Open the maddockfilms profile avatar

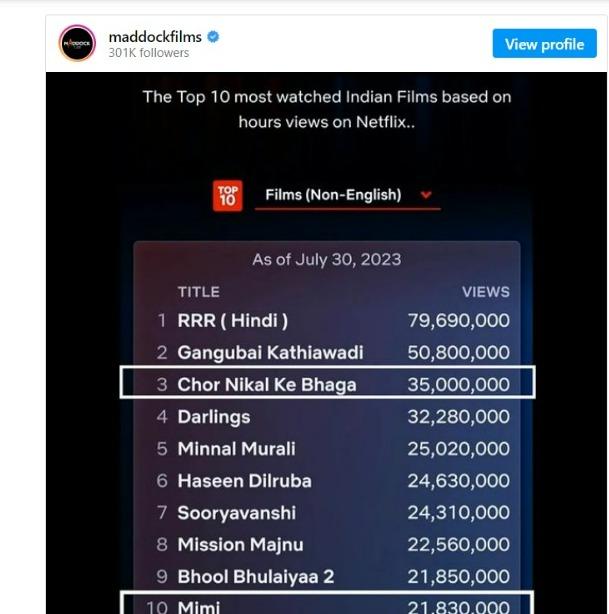pos(77,43)
